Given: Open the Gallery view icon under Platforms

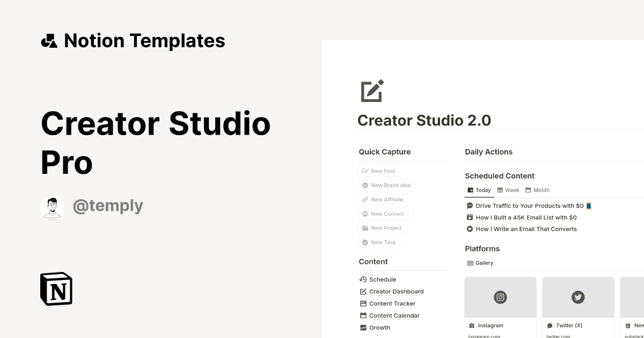Looking at the screenshot, I should point(471,262).
